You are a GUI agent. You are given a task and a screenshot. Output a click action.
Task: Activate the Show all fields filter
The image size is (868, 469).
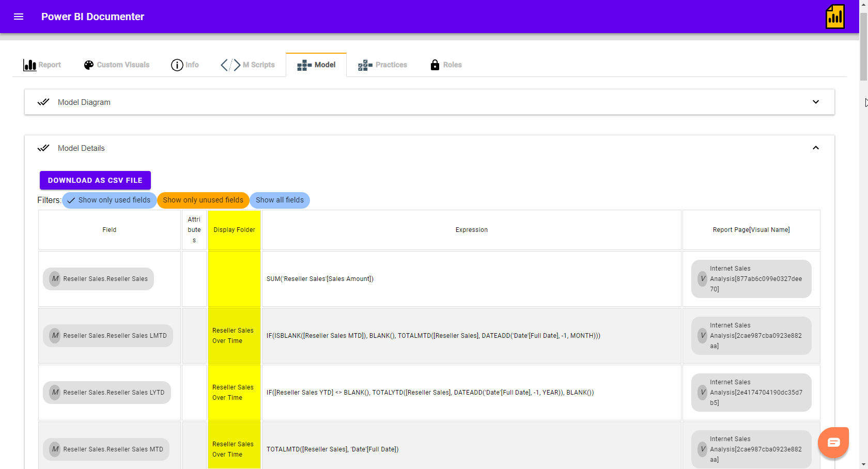280,200
